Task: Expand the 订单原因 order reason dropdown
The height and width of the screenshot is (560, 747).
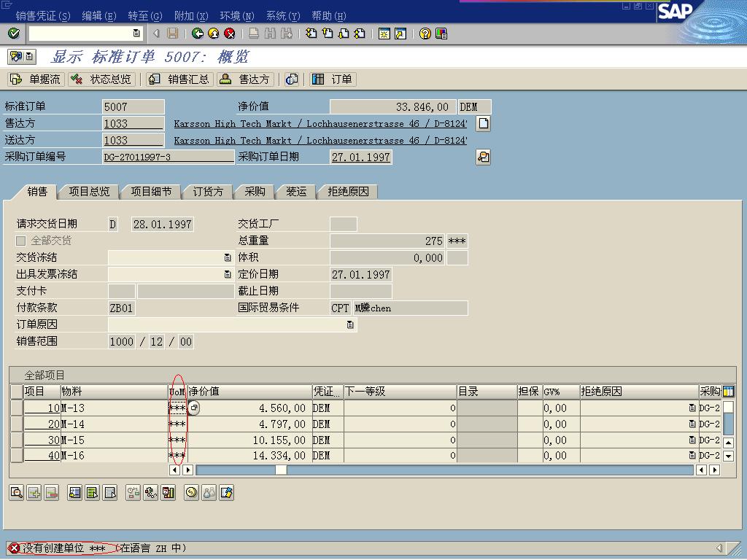Action: pyautogui.click(x=350, y=324)
